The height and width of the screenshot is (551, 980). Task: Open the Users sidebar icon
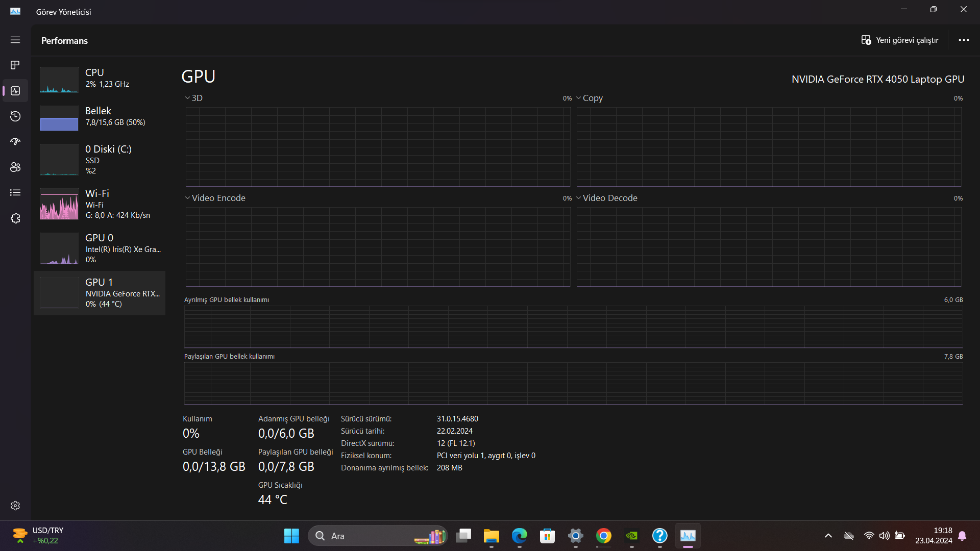point(15,167)
